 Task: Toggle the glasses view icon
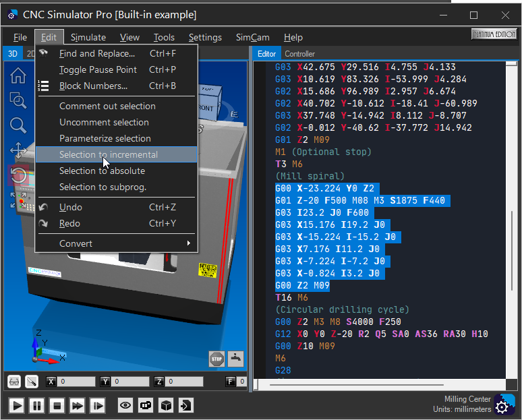pyautogui.click(x=14, y=382)
